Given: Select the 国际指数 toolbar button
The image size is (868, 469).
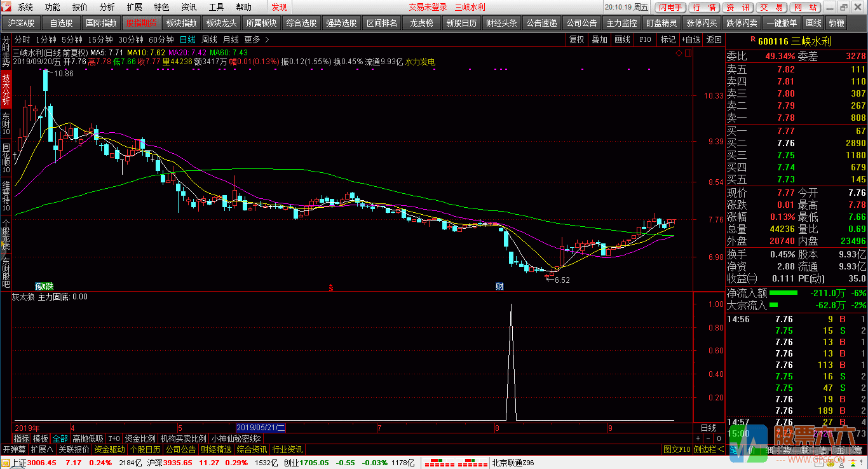Looking at the screenshot, I should click(101, 23).
